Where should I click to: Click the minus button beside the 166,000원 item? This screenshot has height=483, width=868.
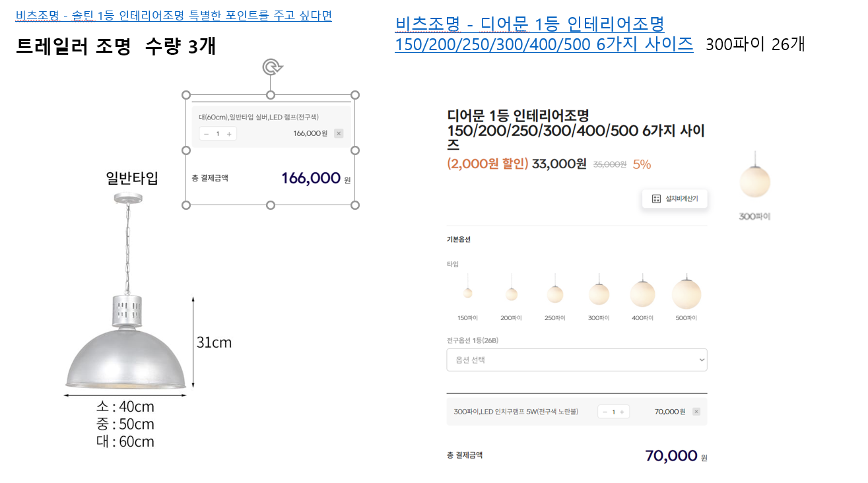point(207,134)
